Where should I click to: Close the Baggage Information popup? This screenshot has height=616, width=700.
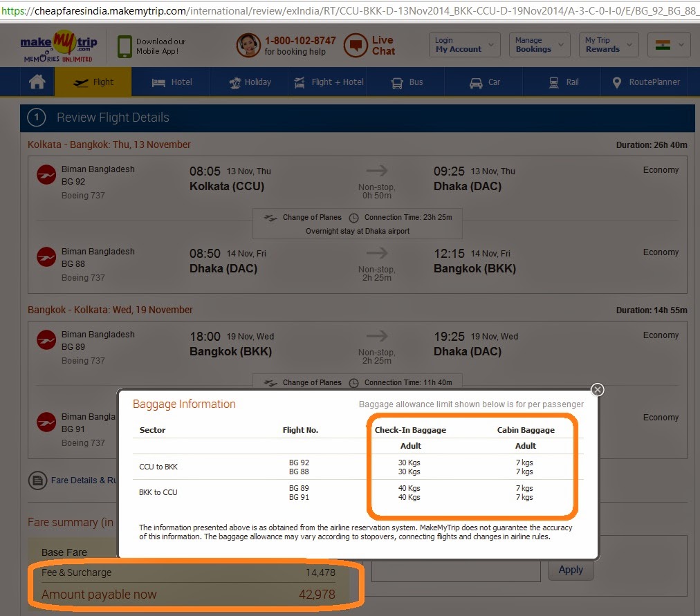click(598, 390)
